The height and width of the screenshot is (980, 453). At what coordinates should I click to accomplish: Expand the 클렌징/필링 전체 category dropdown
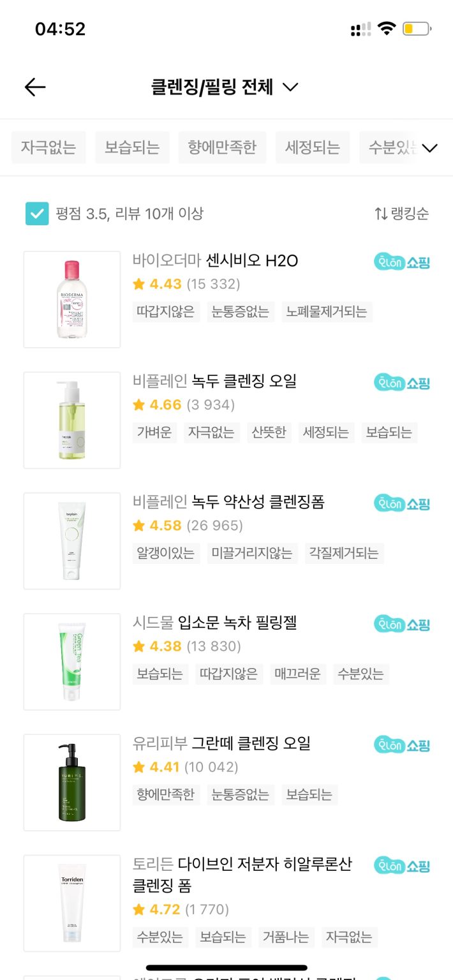[290, 87]
